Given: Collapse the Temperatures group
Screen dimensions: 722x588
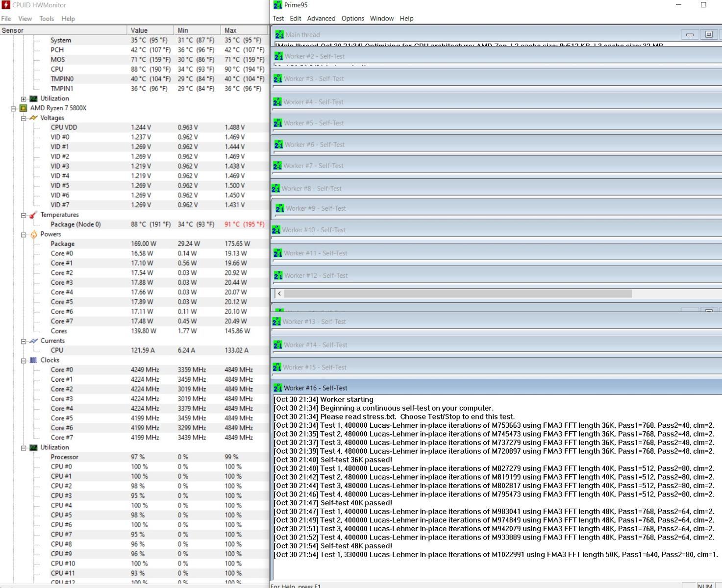Looking at the screenshot, I should coord(24,216).
